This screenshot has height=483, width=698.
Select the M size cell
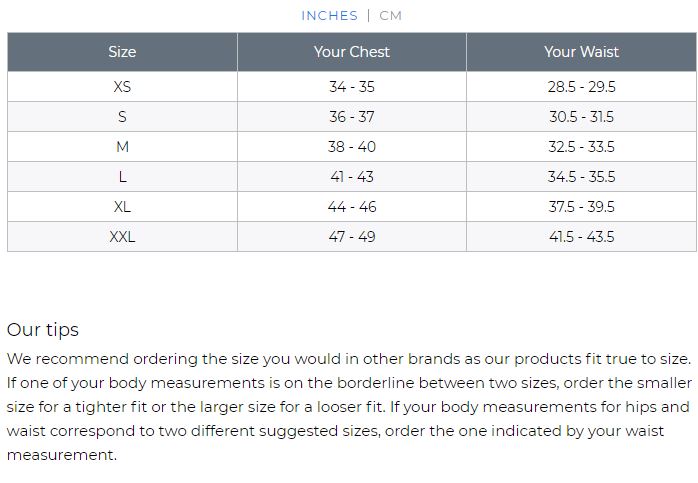[122, 146]
